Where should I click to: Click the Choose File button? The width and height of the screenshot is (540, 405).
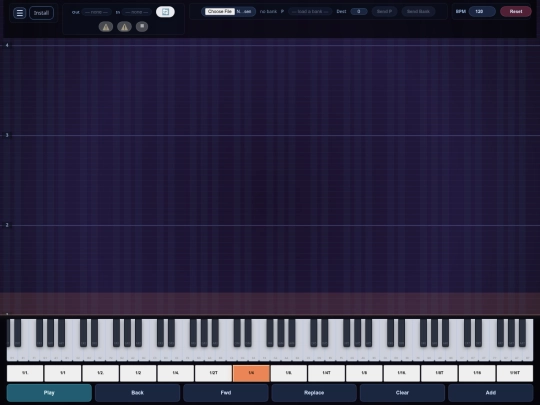click(220, 11)
